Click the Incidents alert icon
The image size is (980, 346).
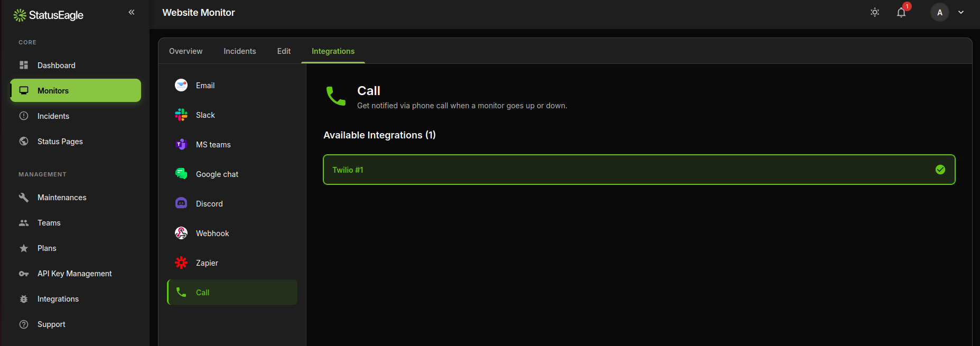point(24,116)
